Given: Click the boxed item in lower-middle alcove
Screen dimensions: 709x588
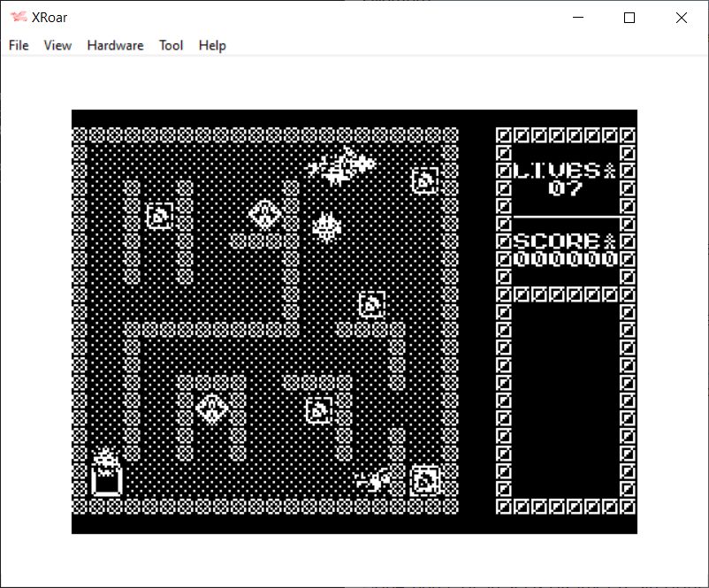Looking at the screenshot, I should point(318,409).
